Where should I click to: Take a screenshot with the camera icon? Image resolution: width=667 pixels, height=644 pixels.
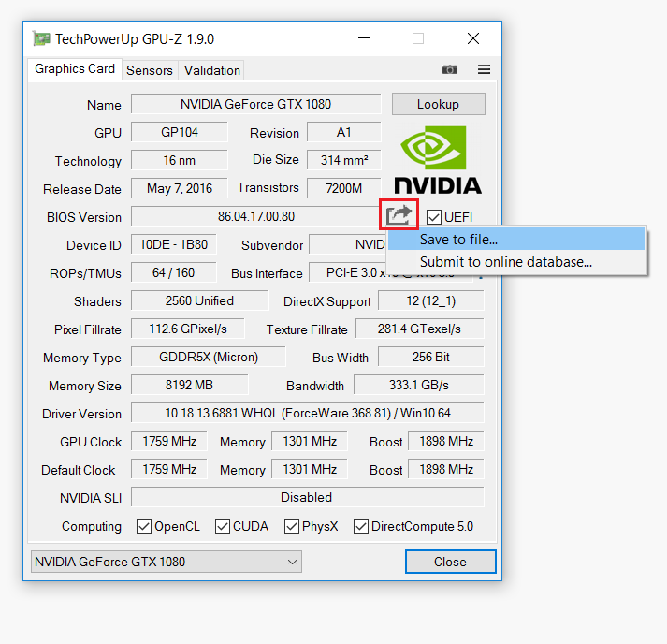(x=450, y=69)
